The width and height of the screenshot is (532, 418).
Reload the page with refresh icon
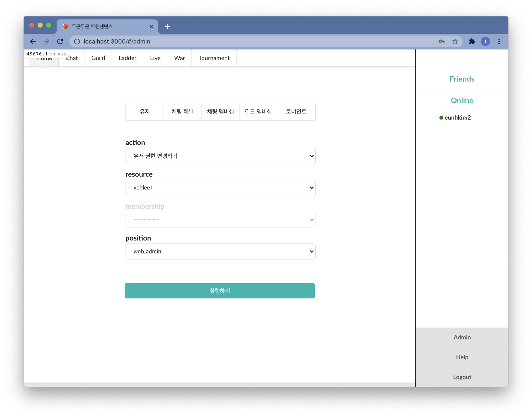coord(60,41)
